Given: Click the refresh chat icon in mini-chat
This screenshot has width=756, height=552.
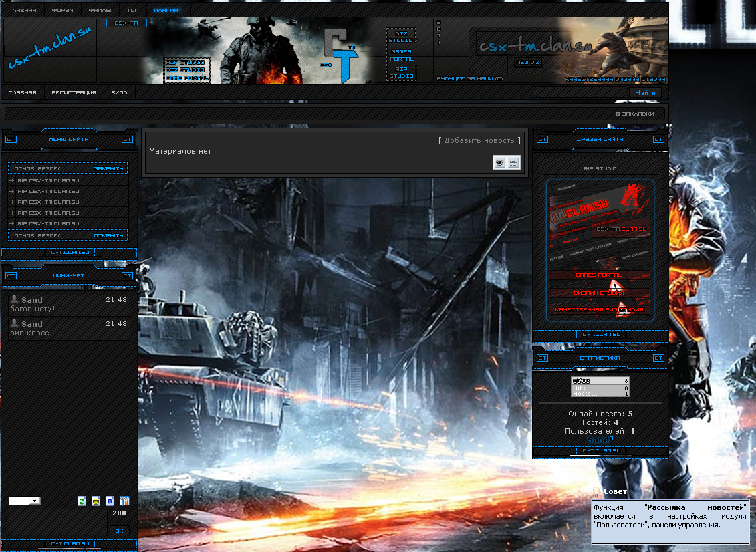Looking at the screenshot, I should tap(82, 501).
